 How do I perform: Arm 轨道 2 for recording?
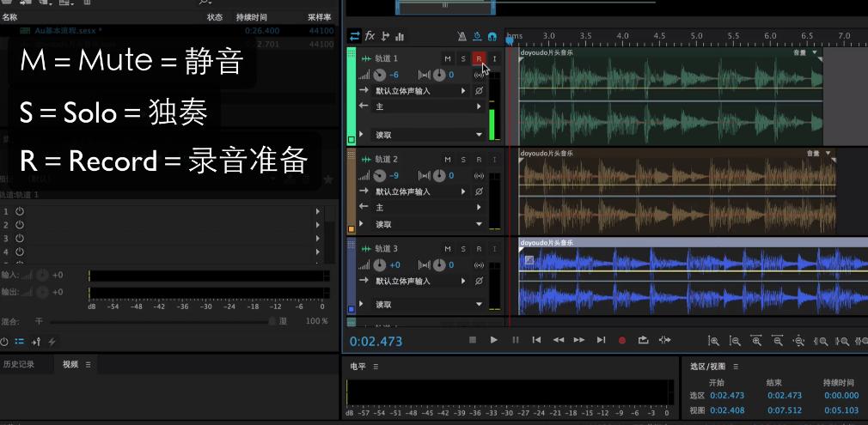[479, 160]
